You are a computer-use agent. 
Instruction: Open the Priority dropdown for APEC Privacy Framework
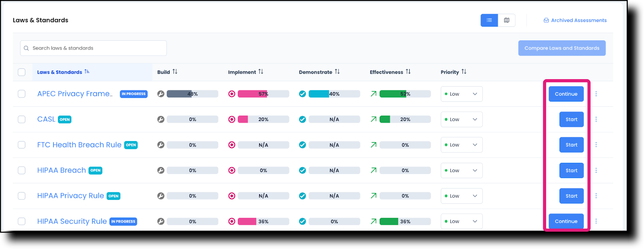[461, 93]
